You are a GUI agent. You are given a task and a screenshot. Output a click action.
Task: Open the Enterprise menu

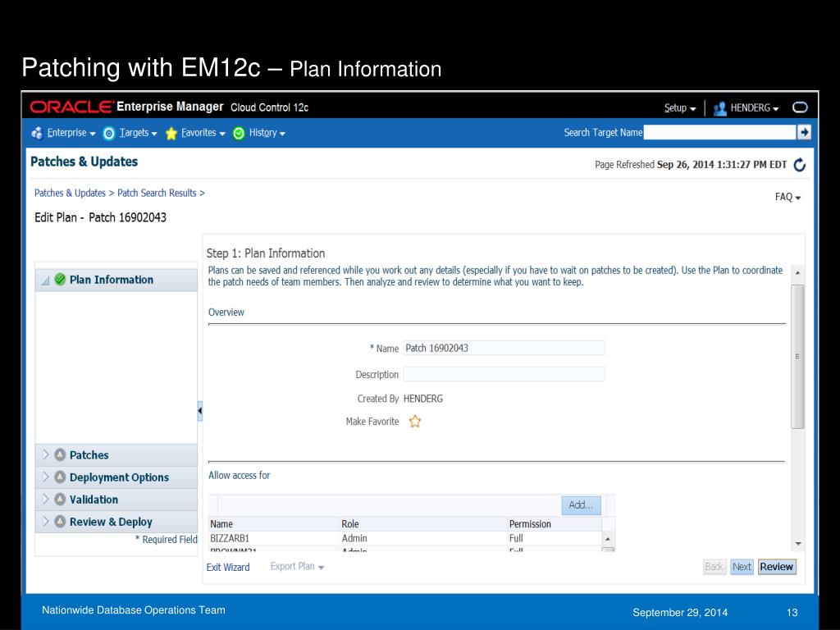click(71, 133)
